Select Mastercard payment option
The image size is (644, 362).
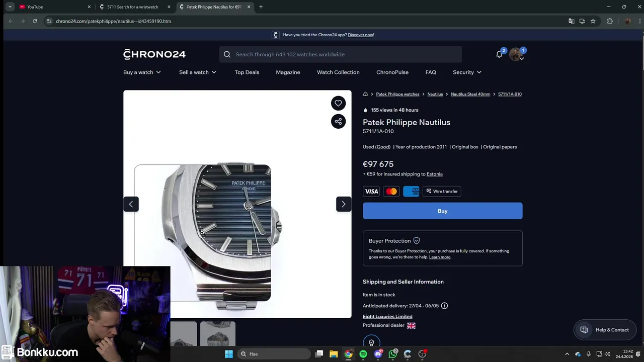(391, 192)
